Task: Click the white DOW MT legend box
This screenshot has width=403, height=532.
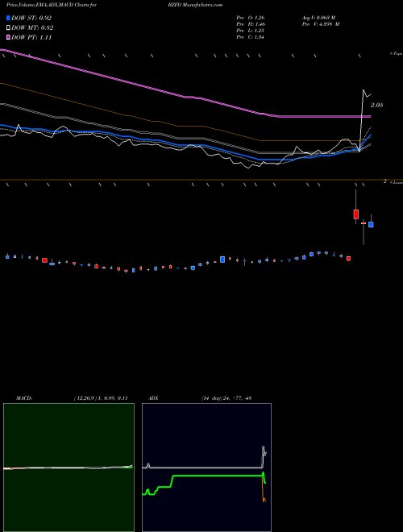Action: [x=9, y=28]
